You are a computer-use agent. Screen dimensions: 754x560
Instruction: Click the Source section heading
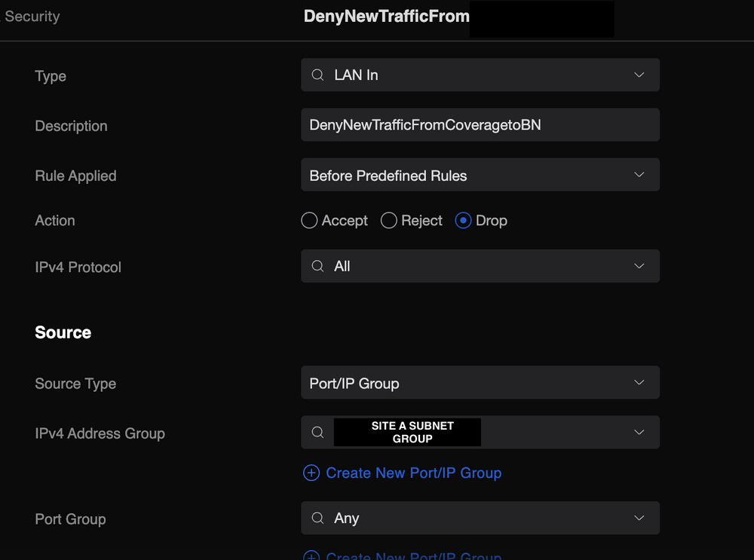[63, 332]
